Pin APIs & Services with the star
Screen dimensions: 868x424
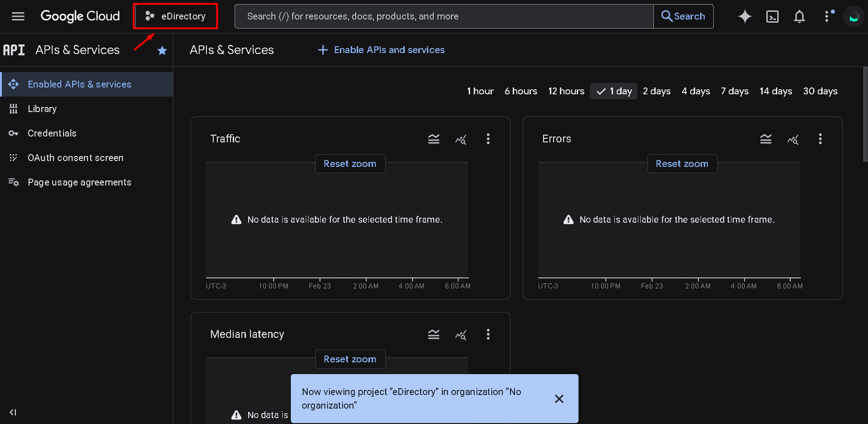coord(162,50)
